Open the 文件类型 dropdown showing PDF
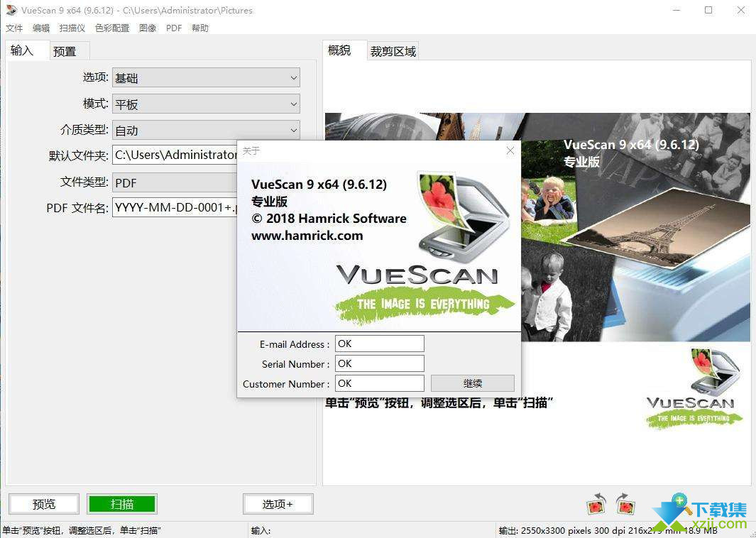Screen dimensions: 756x538 [x=175, y=182]
